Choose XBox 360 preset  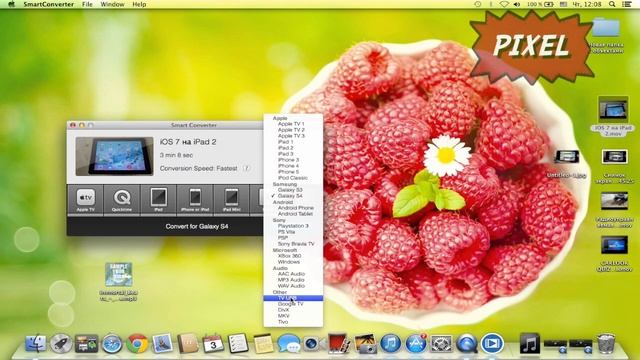click(x=289, y=256)
